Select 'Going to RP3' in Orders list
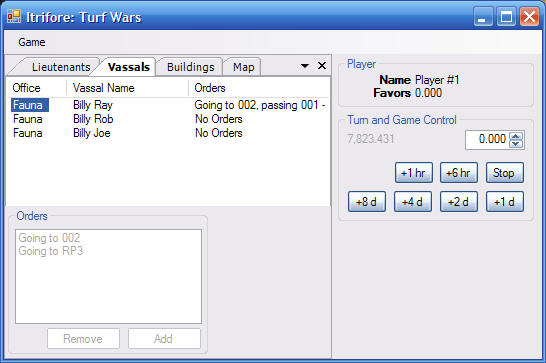The width and height of the screenshot is (546, 363). 50,251
